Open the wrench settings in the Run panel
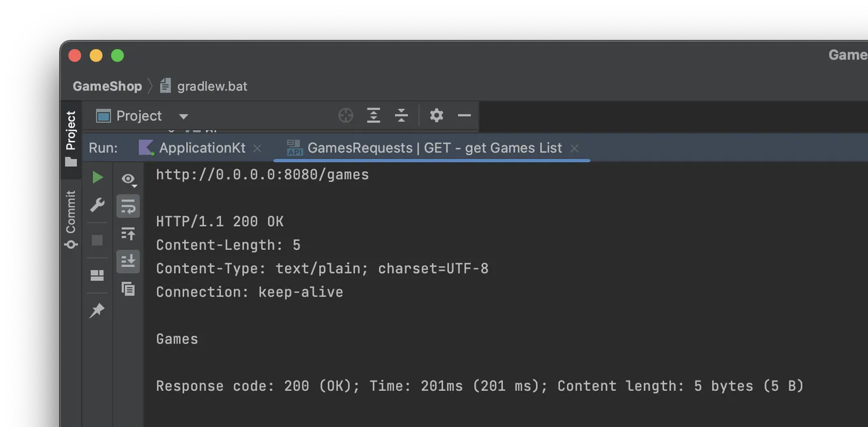 click(98, 205)
